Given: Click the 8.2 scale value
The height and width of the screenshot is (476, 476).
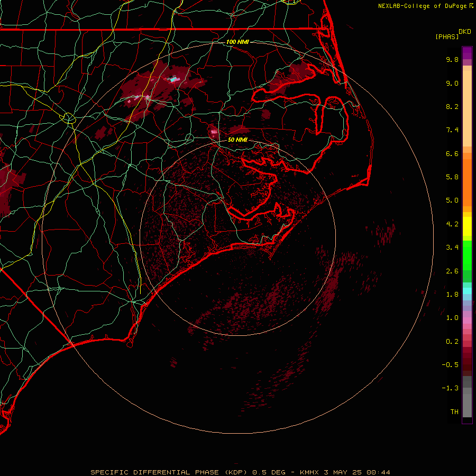Looking at the screenshot, I should [452, 106].
